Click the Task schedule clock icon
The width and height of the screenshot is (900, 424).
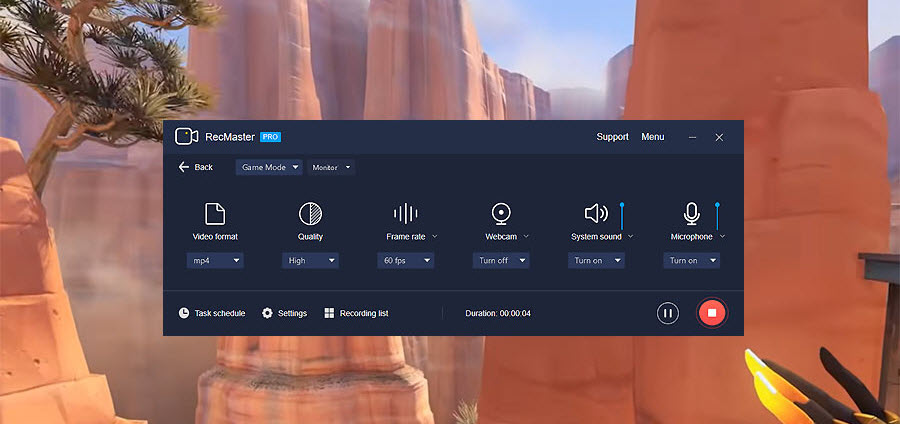pyautogui.click(x=184, y=313)
